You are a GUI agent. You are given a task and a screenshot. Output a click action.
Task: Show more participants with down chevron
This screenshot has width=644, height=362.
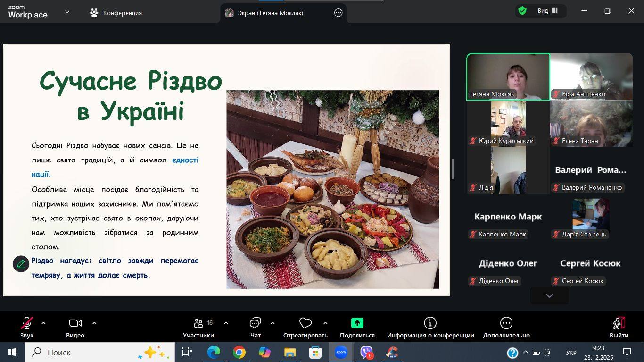pos(549,295)
